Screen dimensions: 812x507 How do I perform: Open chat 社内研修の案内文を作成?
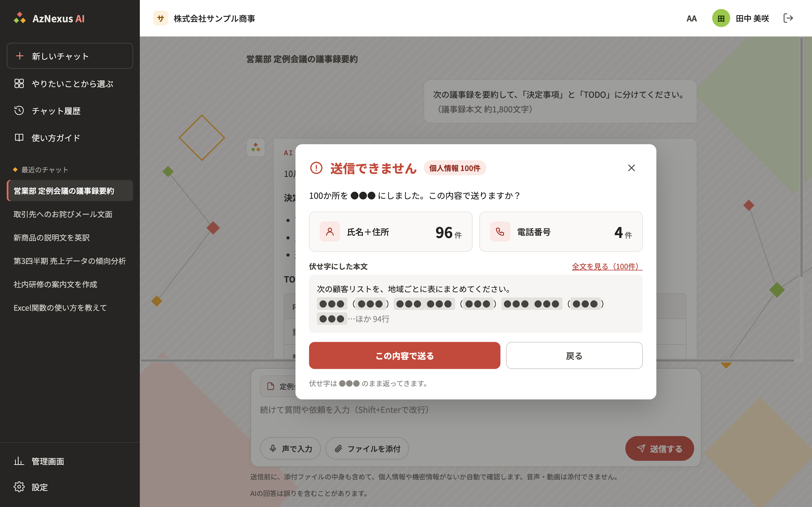(x=70, y=284)
